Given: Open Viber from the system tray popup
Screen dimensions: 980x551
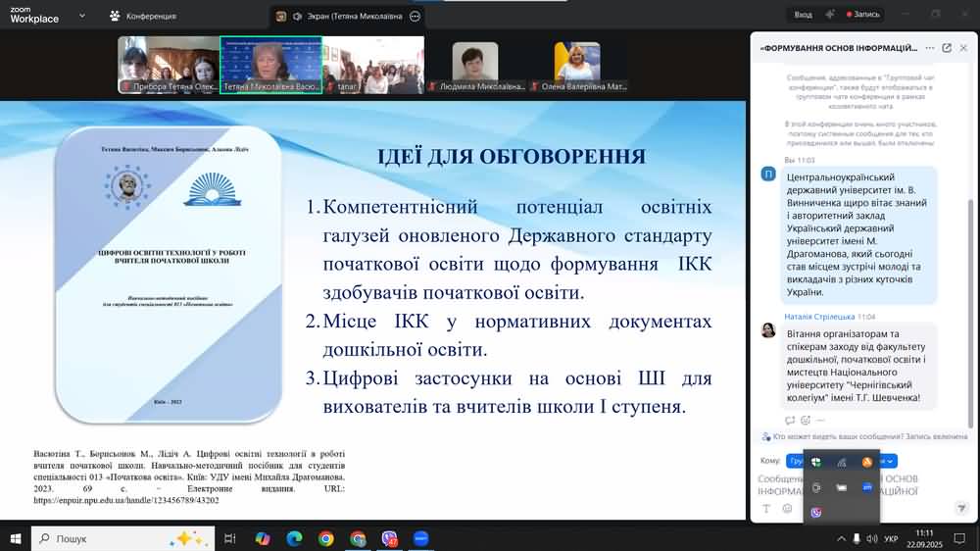Looking at the screenshot, I should click(x=816, y=512).
